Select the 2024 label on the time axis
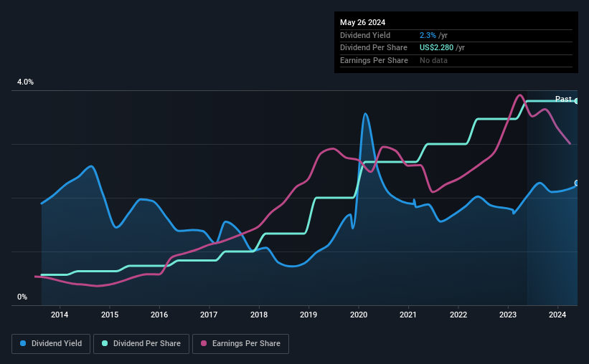 coord(557,315)
